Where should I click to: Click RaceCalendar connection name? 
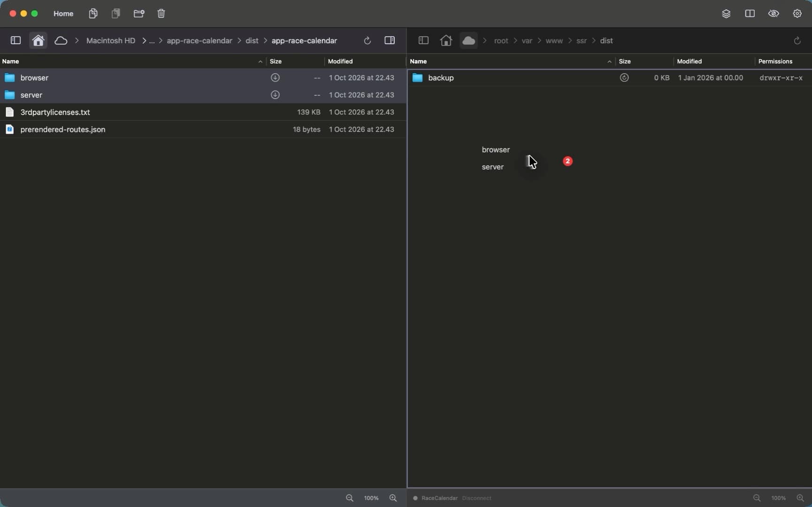pyautogui.click(x=439, y=498)
